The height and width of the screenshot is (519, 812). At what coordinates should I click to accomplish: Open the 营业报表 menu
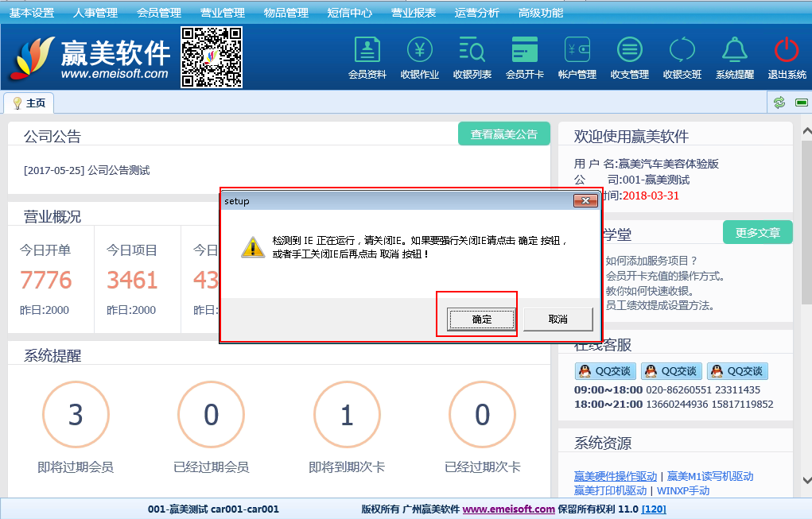(414, 13)
